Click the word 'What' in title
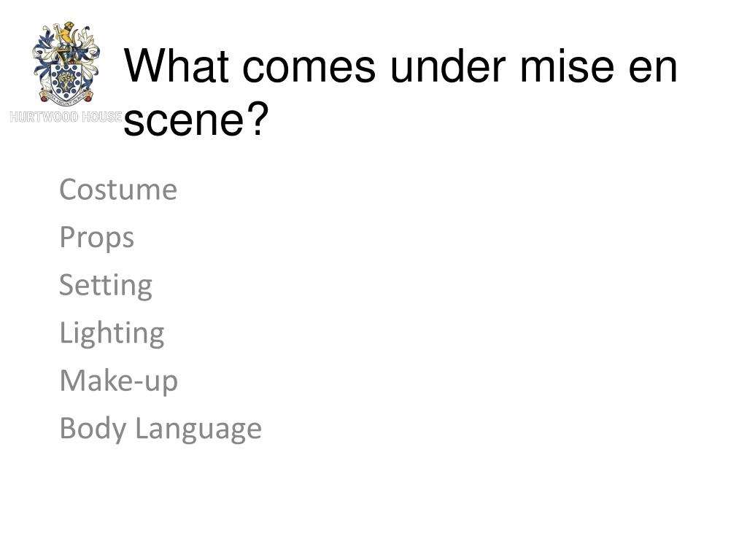 pos(177,66)
